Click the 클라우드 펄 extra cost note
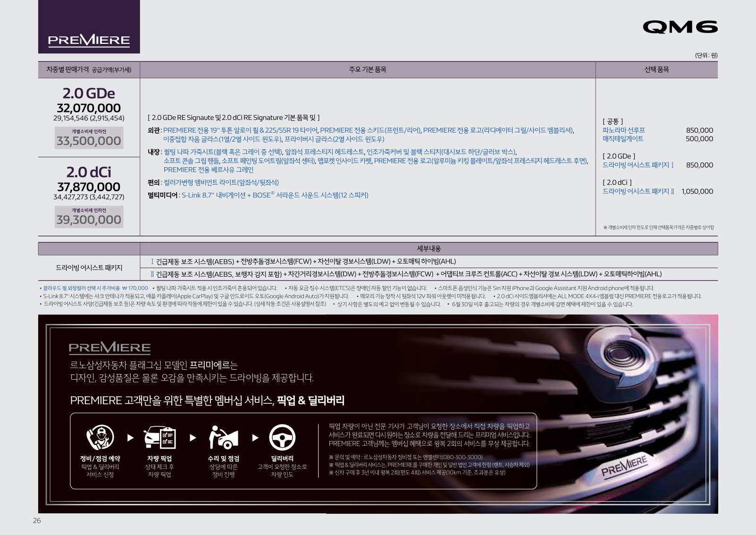Screen dimensions: 756x535 click(x=95, y=288)
